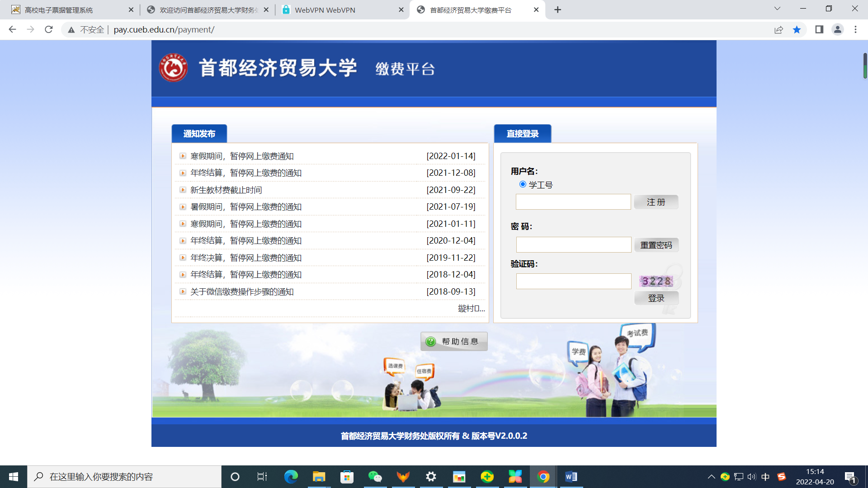
Task: Open the Sogou input tray icon
Action: [782, 477]
